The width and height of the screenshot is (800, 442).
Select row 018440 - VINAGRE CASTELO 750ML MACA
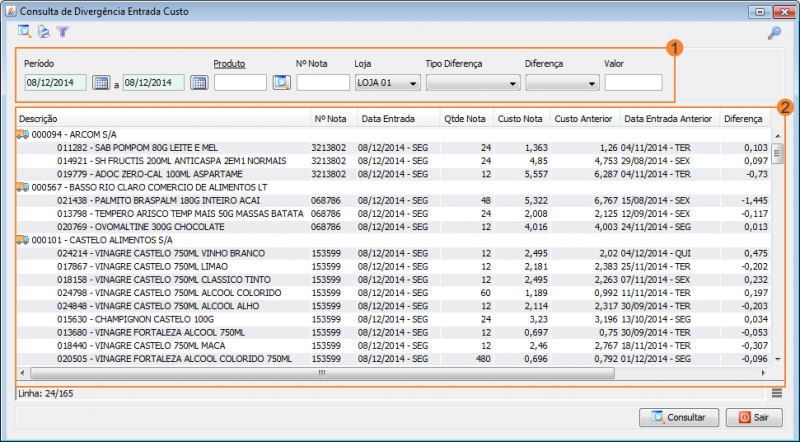coord(393,346)
